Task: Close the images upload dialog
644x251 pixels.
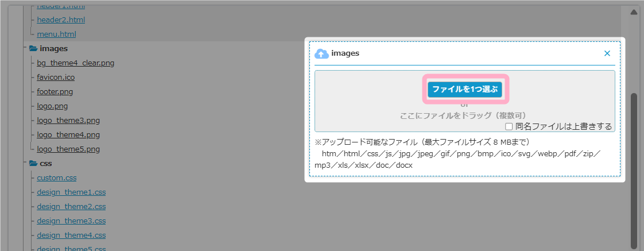Action: [607, 53]
